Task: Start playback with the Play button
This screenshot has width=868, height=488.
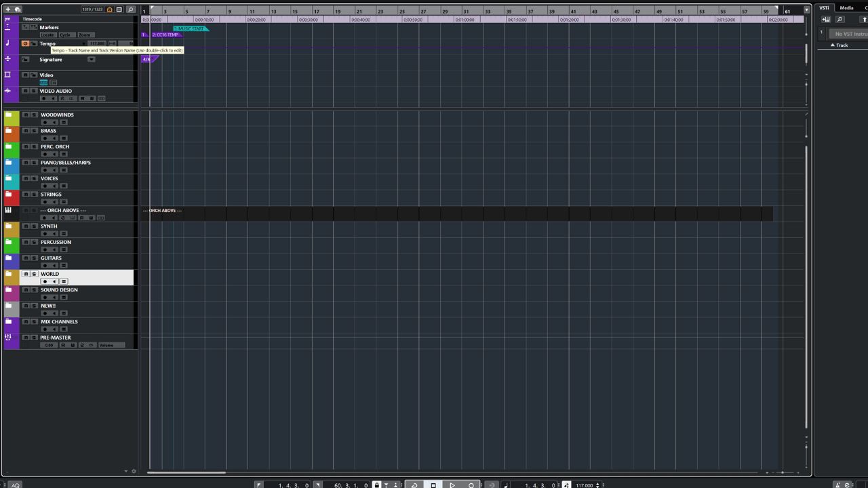Action: tap(452, 485)
